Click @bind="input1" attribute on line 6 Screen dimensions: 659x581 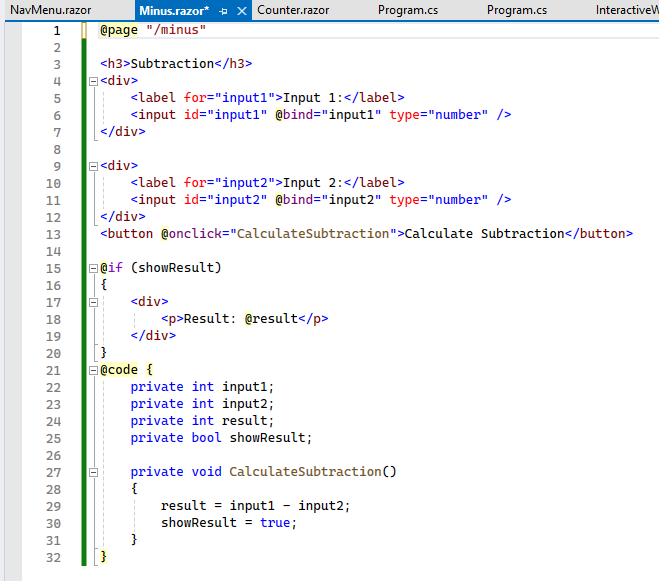tap(328, 114)
